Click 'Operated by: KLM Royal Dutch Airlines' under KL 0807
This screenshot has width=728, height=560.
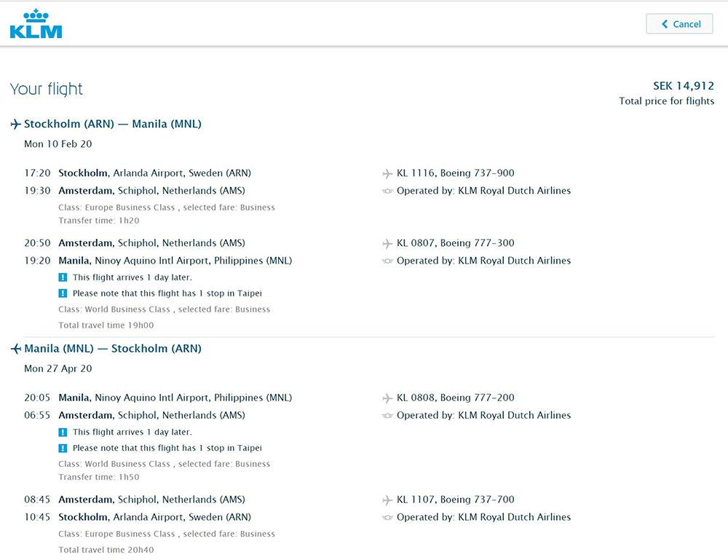(484, 261)
